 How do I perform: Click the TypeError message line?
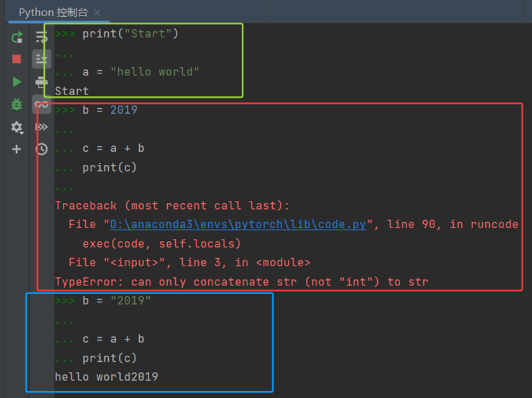[x=242, y=282]
